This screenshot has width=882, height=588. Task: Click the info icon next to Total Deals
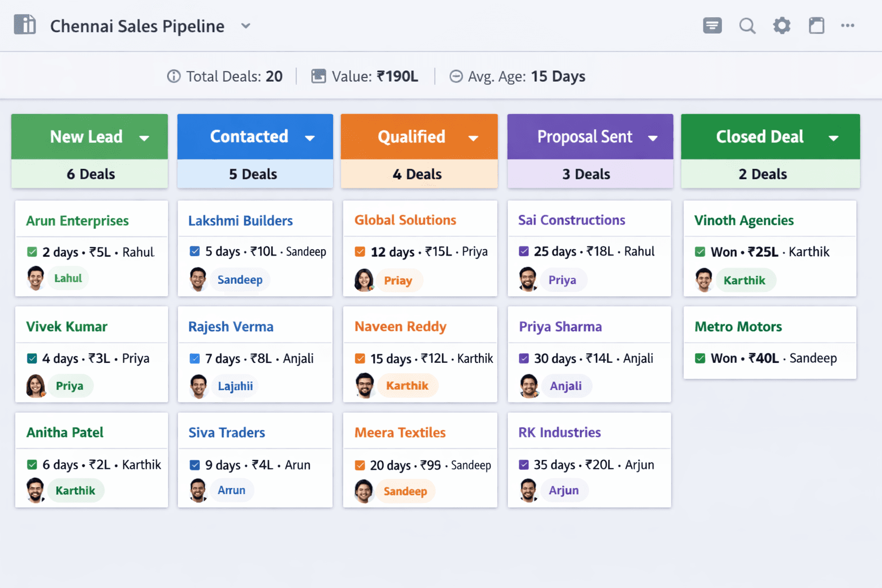(173, 76)
